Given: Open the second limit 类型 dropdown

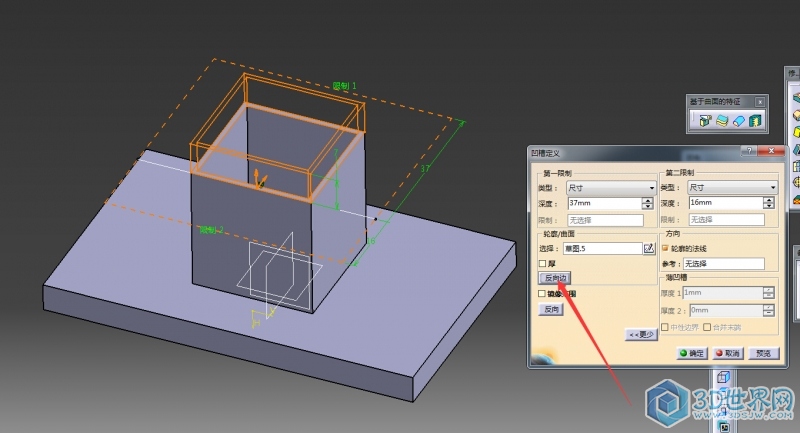Looking at the screenshot, I should click(733, 188).
